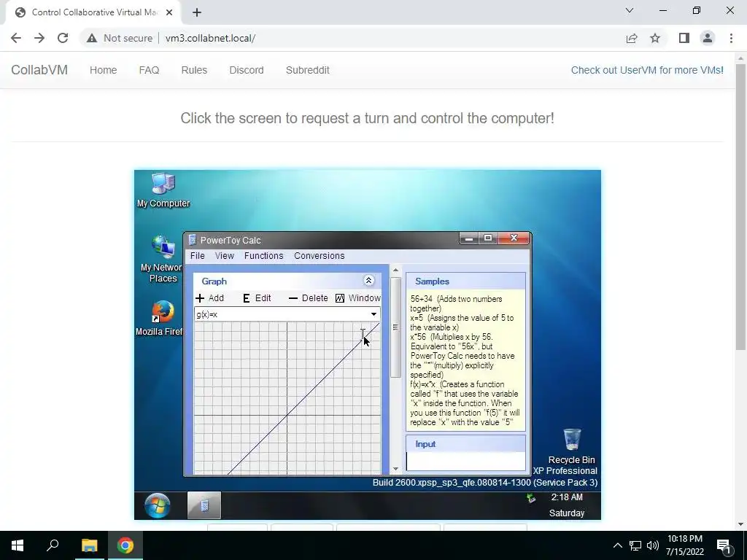Expand the g(x)=x function dropdown

point(373,314)
